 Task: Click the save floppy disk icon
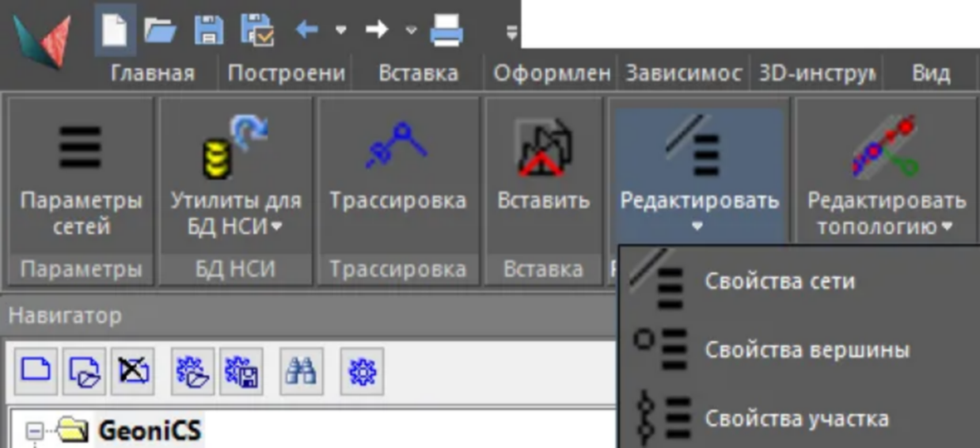pyautogui.click(x=209, y=31)
